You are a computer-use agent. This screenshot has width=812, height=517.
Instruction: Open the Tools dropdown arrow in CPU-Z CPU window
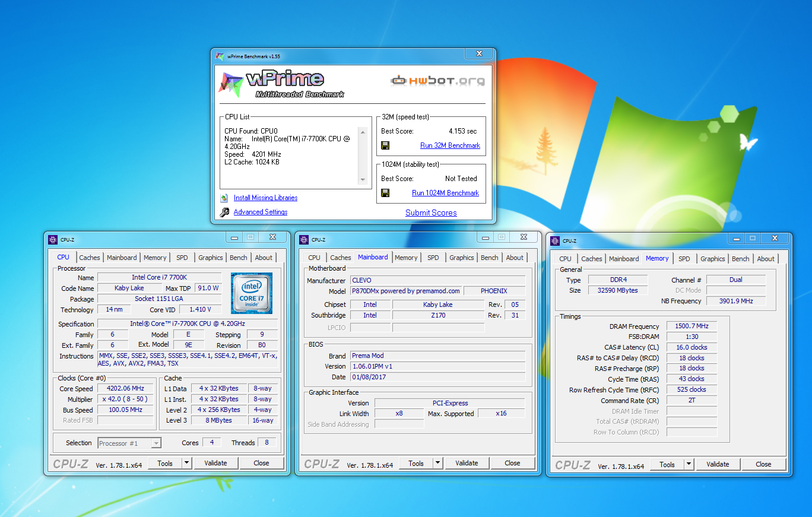pyautogui.click(x=186, y=463)
